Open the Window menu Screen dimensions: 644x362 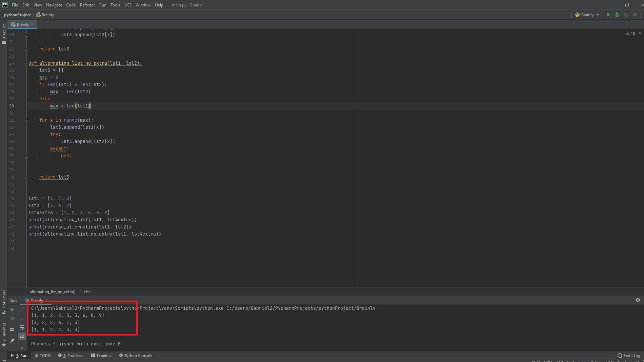click(143, 5)
